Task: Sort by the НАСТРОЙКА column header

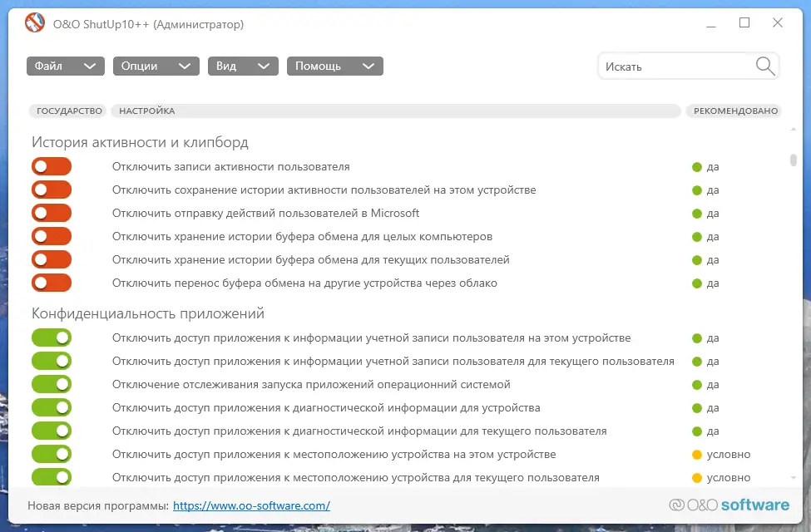Action: point(396,111)
